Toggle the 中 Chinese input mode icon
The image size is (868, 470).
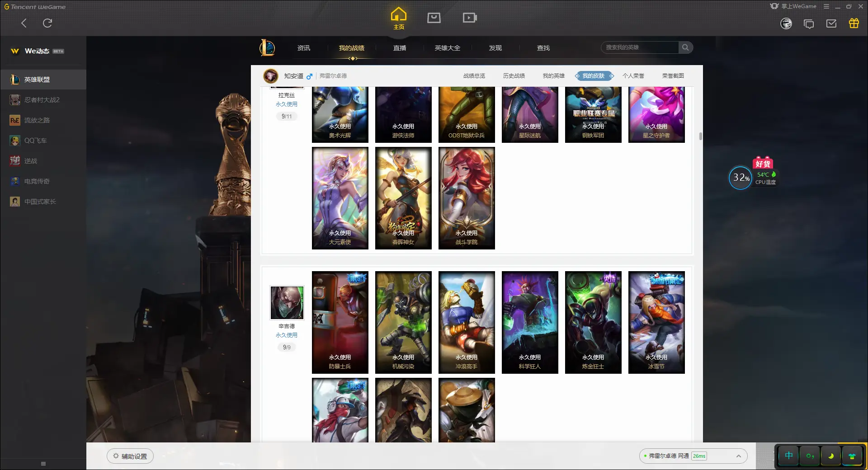788,456
